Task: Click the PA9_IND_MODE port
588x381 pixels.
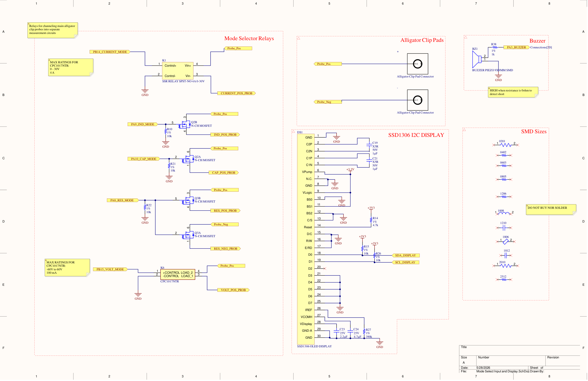Action: pyautogui.click(x=143, y=124)
